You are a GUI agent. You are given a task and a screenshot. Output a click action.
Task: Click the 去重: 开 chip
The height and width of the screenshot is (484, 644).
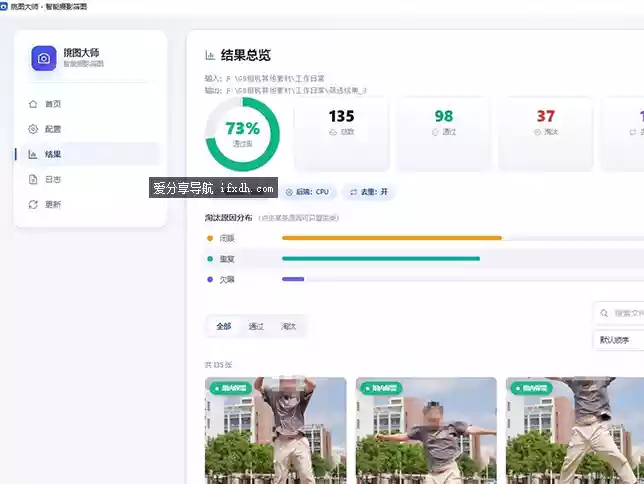pos(368,192)
